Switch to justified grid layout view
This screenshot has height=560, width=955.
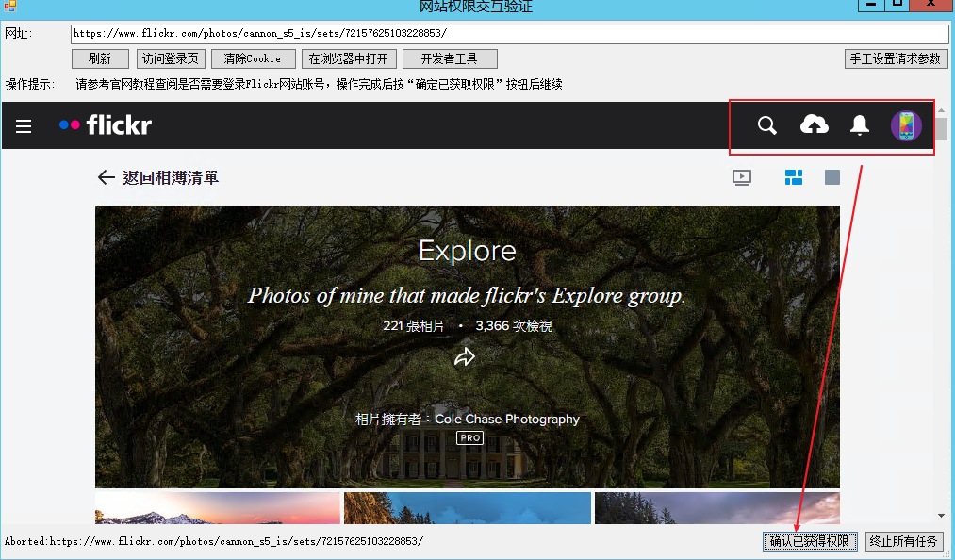click(794, 177)
